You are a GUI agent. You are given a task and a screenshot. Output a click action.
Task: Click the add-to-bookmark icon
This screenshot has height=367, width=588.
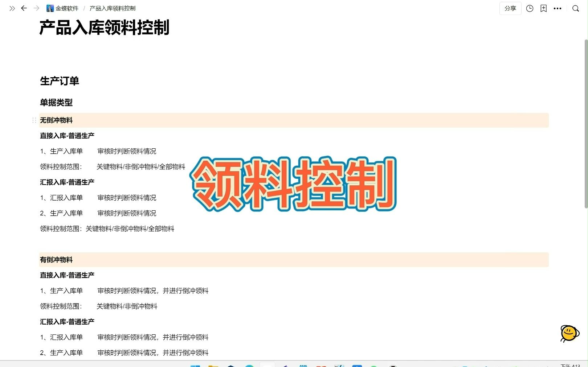(x=543, y=8)
